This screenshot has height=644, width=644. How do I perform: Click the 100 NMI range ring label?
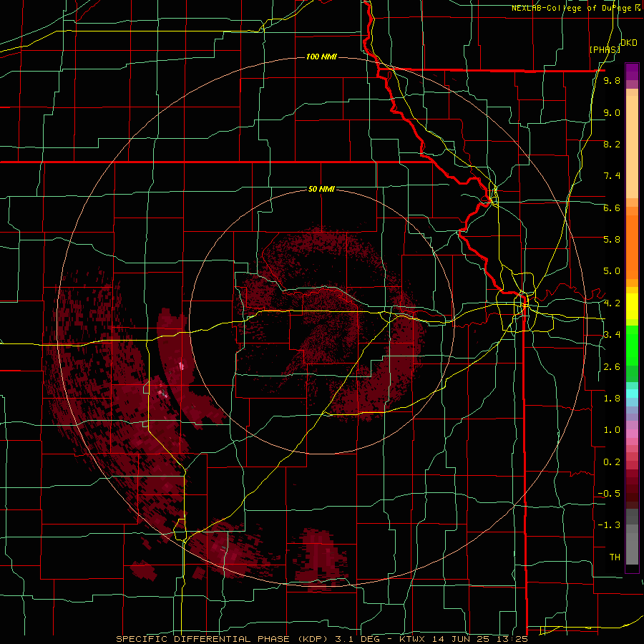(x=321, y=57)
